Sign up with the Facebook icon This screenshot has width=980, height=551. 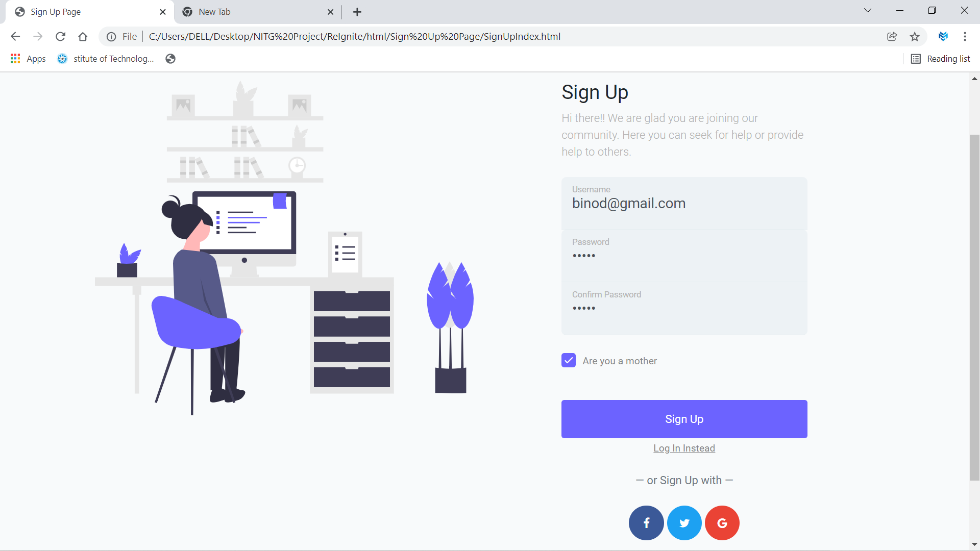pos(646,523)
